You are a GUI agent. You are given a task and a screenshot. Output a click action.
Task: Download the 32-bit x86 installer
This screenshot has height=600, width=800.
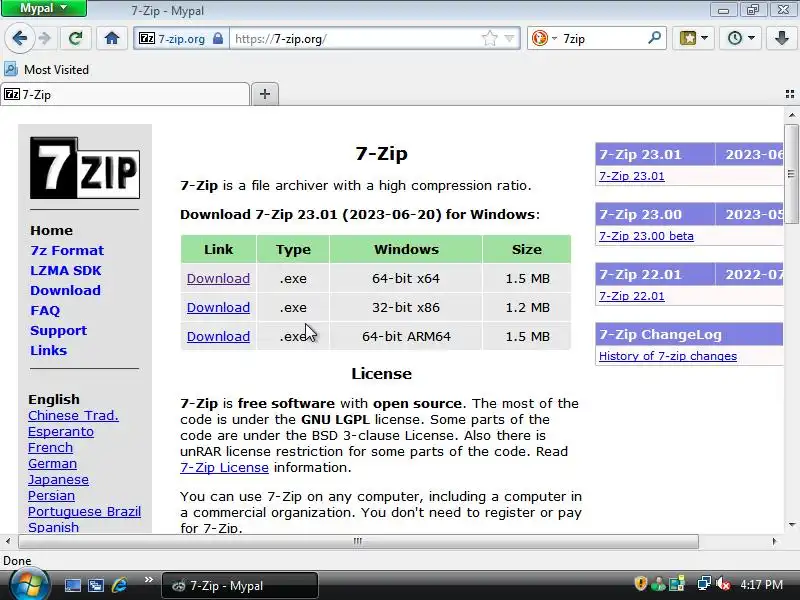click(218, 308)
